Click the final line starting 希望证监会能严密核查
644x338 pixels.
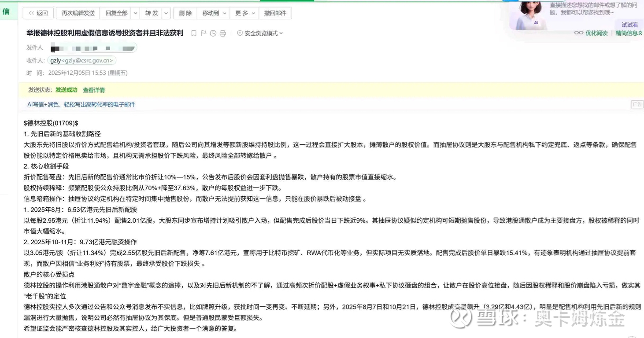130,329
